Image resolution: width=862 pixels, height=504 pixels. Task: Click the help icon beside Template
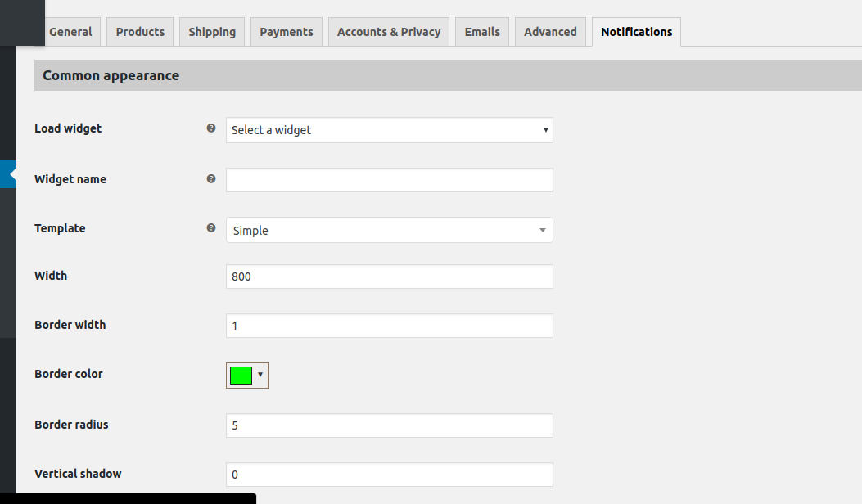pos(211,228)
